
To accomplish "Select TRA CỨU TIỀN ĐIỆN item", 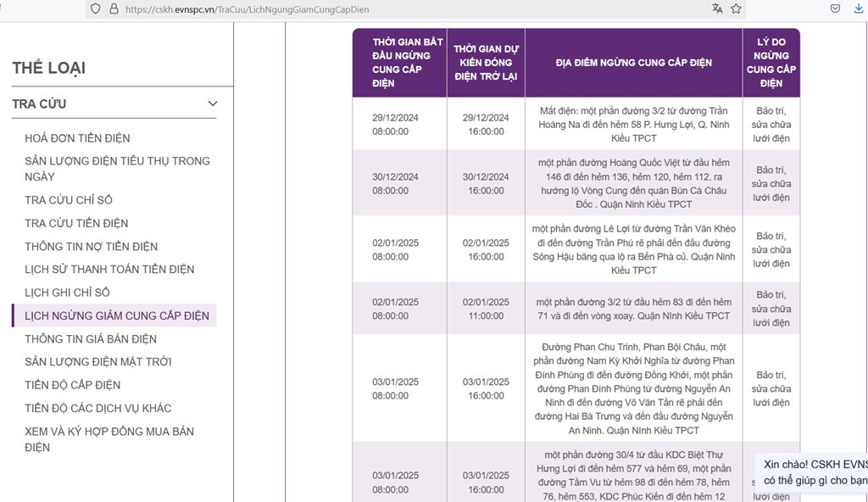I will tap(76, 223).
